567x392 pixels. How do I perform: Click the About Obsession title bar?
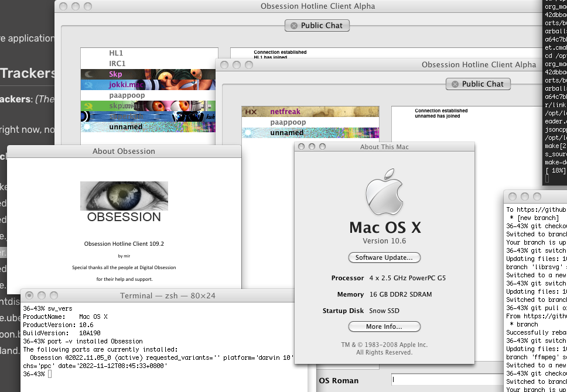tap(124, 152)
